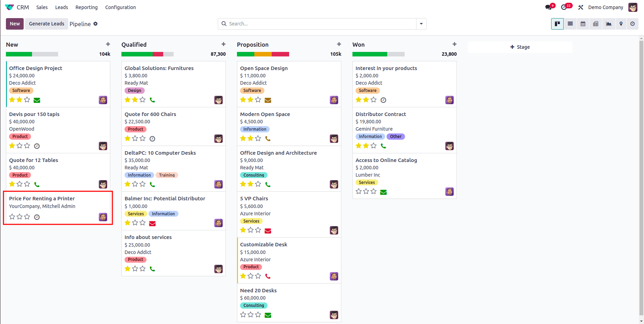Click the Won column title

click(358, 45)
